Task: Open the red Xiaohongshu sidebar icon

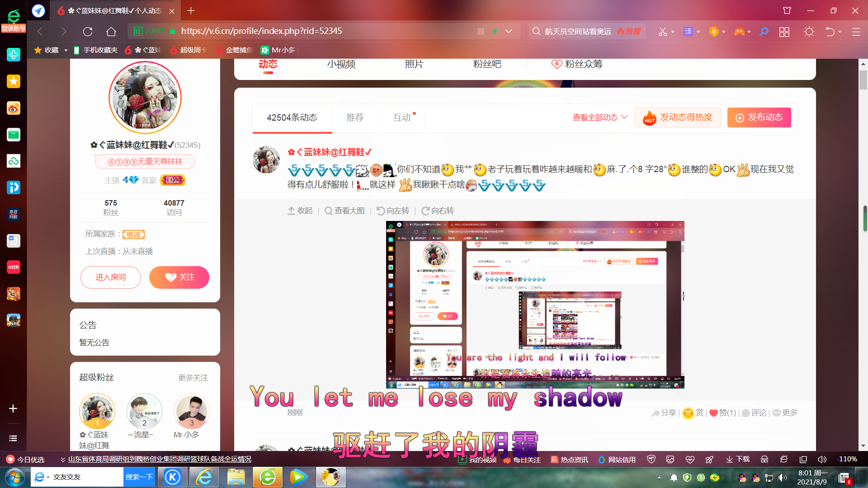Action: tap(14, 267)
